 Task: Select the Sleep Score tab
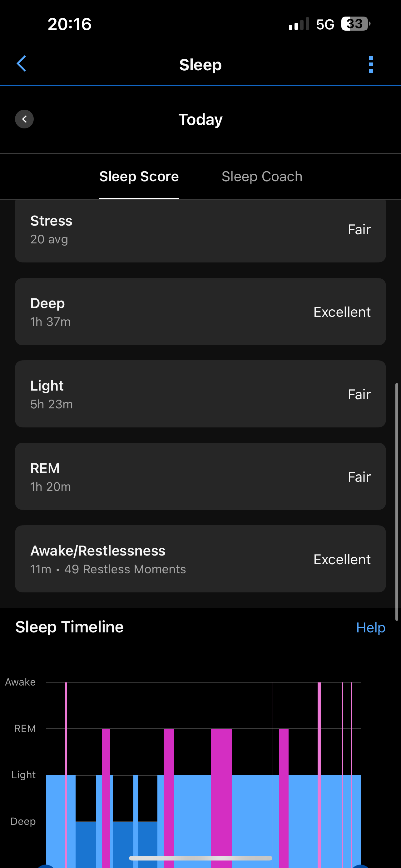click(139, 177)
